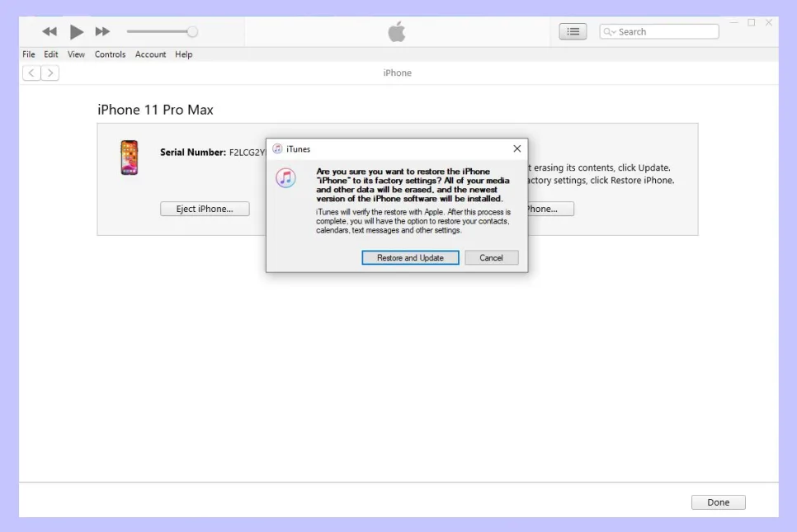Go forward with the right arrow button
Viewport: 797px width, 532px height.
pyautogui.click(x=50, y=73)
